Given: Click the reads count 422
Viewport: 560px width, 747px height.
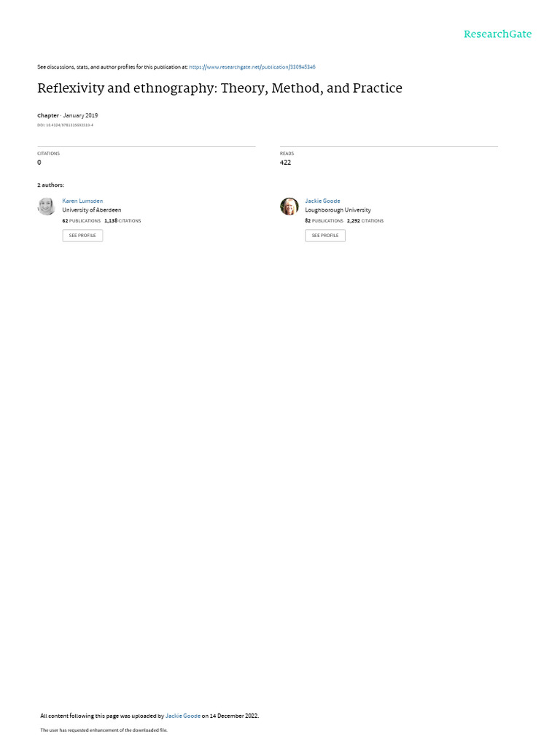Looking at the screenshot, I should click(285, 163).
